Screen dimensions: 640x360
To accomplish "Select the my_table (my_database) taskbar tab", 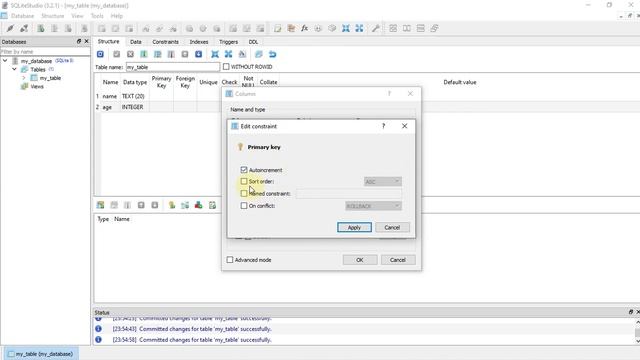I will (40, 354).
